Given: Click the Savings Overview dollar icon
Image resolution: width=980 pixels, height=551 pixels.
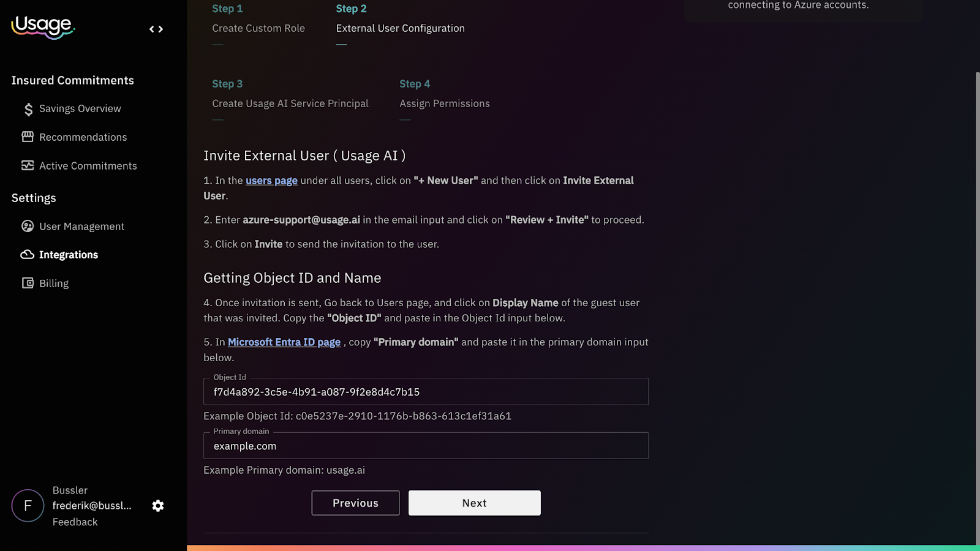Looking at the screenshot, I should coord(28,109).
